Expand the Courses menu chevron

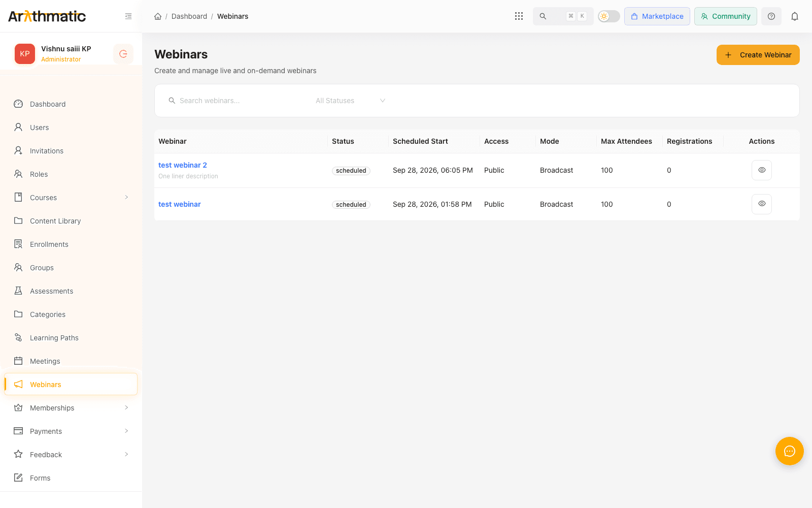click(126, 198)
